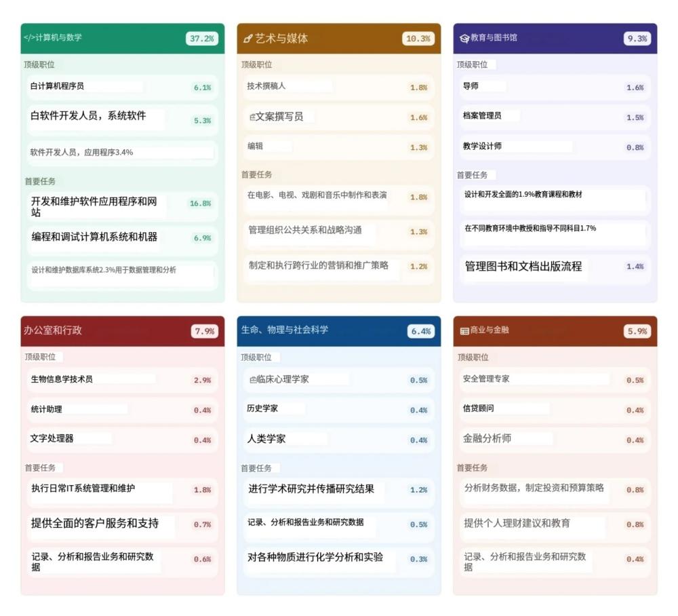Click the 6.9% value
The height and width of the screenshot is (616, 678).
[x=202, y=238]
